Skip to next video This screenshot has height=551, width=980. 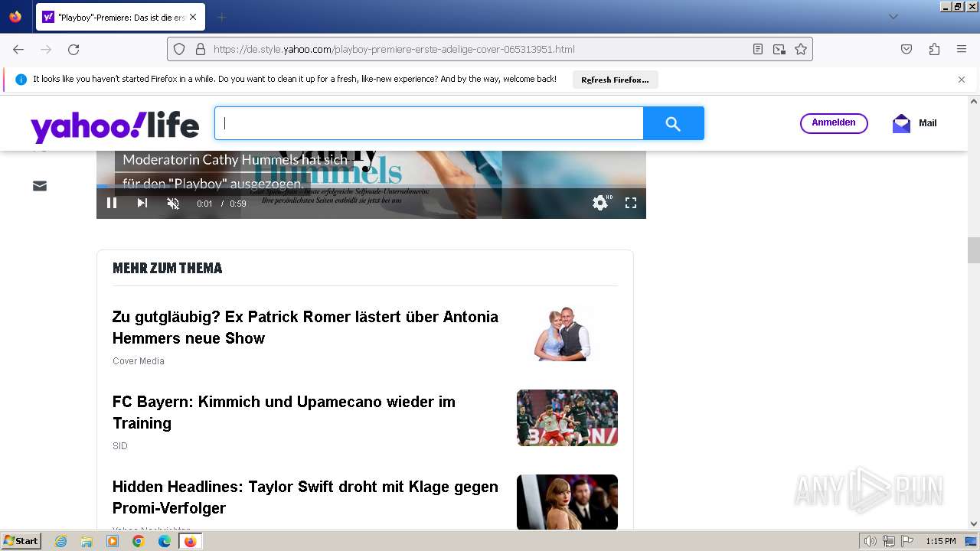tap(142, 203)
